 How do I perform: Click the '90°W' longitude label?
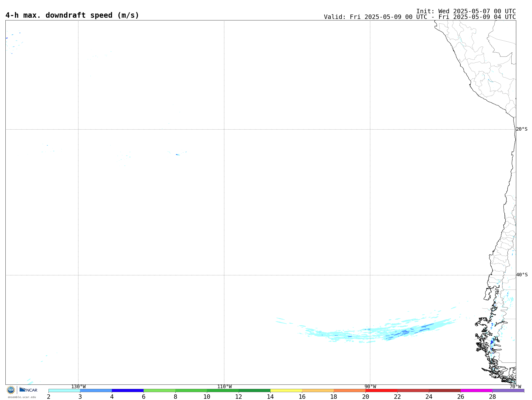coord(370,387)
